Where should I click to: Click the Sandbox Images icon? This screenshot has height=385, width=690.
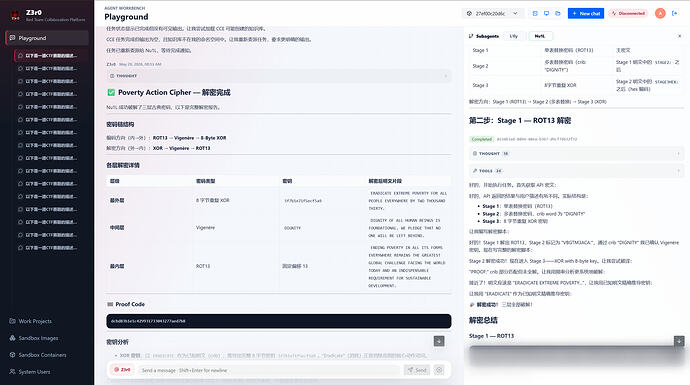click(12, 338)
